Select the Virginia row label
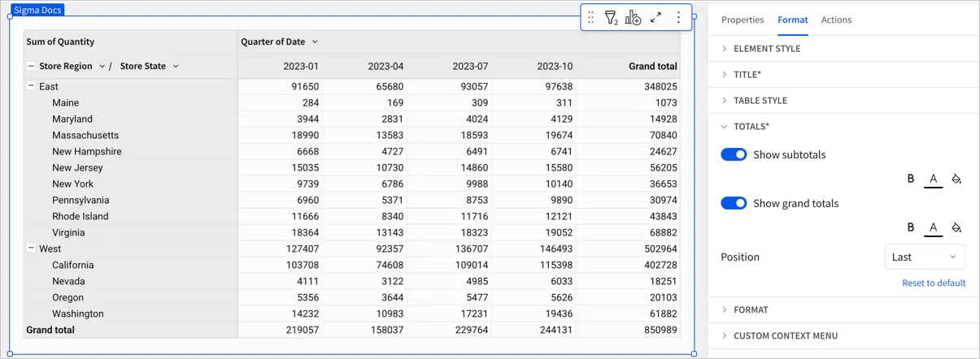The image size is (980, 359). (x=69, y=232)
